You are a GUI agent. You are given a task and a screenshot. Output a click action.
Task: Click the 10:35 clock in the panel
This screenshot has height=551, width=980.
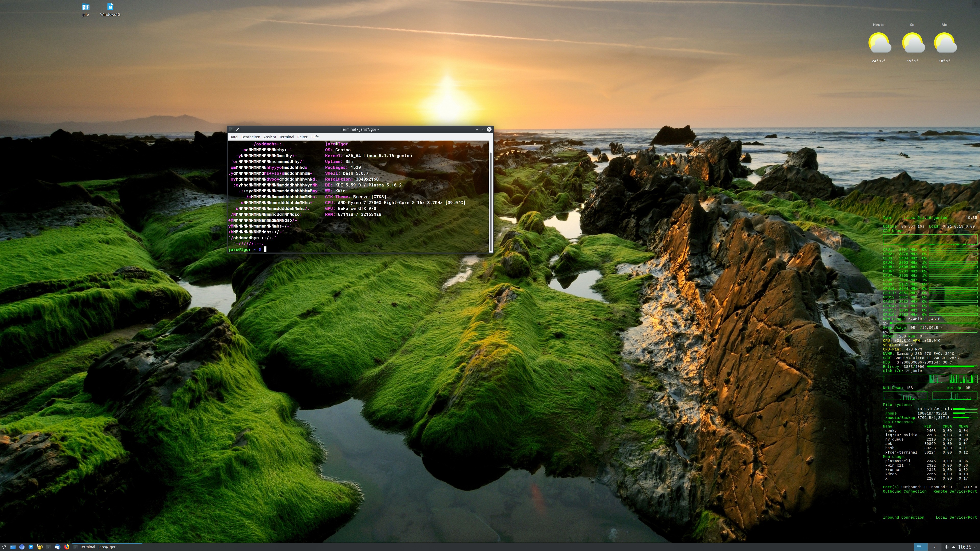964,547
